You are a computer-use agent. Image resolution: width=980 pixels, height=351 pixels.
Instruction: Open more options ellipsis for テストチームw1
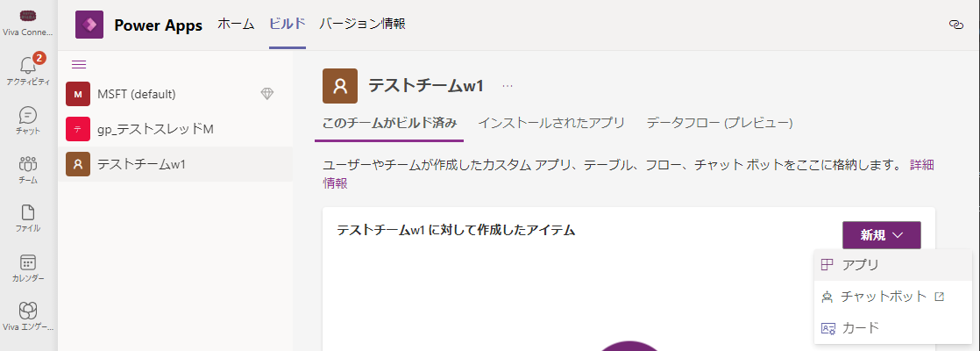(x=508, y=86)
